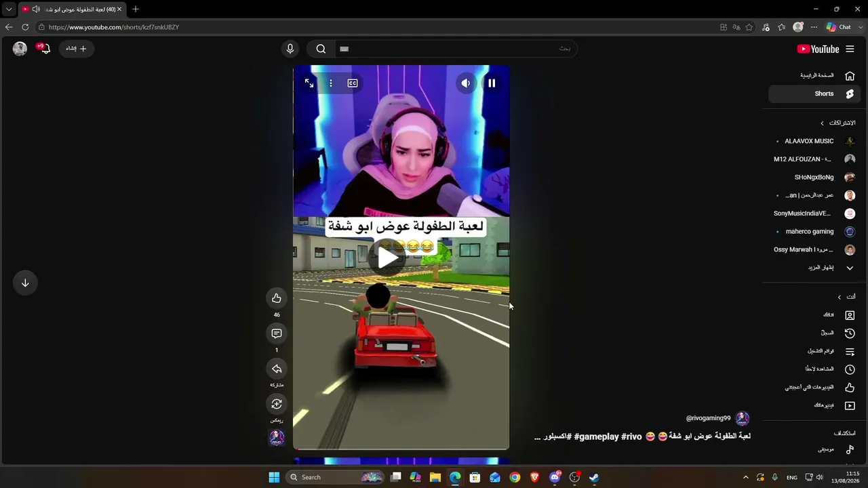This screenshot has width=868, height=488.
Task: Close the YouTube browser tab
Action: click(x=119, y=9)
